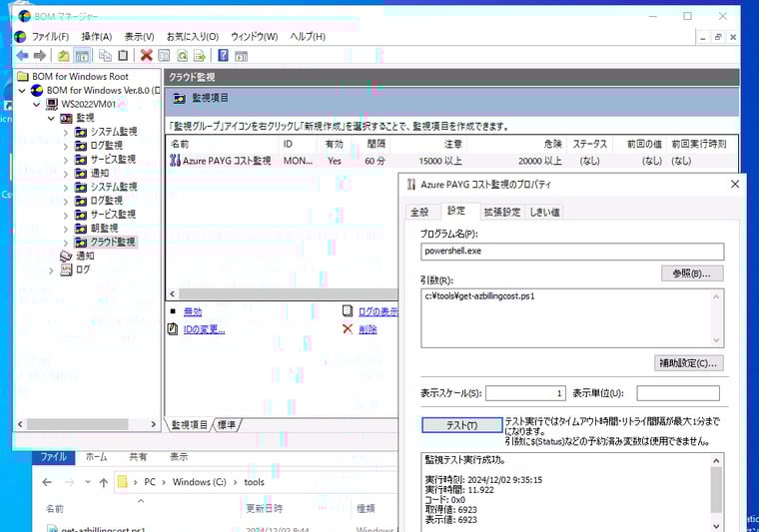759x532 pixels.
Task: Click the プログラム名 field with powershell.exe
Action: pos(572,252)
